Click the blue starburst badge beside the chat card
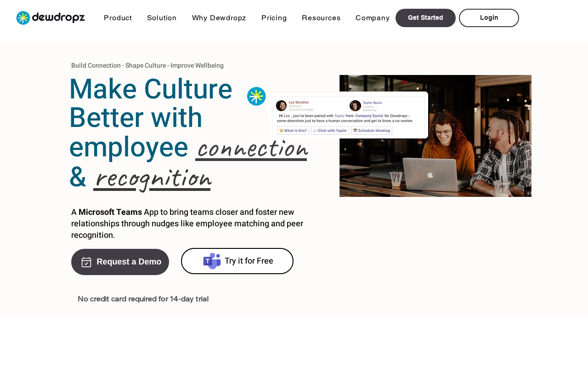This screenshot has width=588, height=368. (256, 96)
